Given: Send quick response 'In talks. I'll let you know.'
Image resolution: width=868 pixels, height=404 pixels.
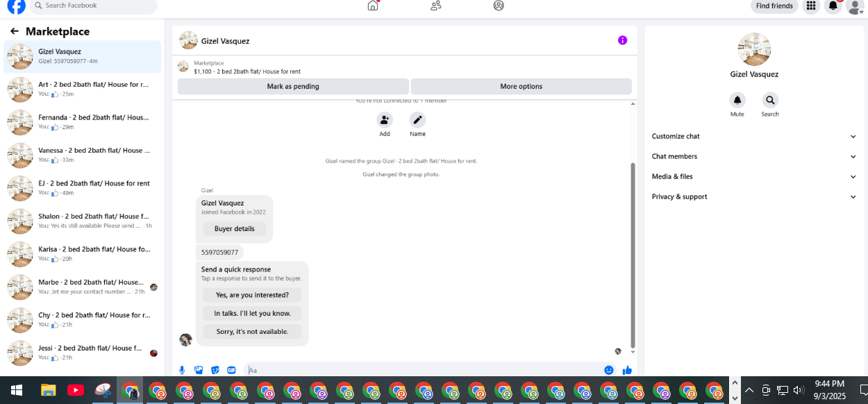Looking at the screenshot, I should (x=252, y=313).
